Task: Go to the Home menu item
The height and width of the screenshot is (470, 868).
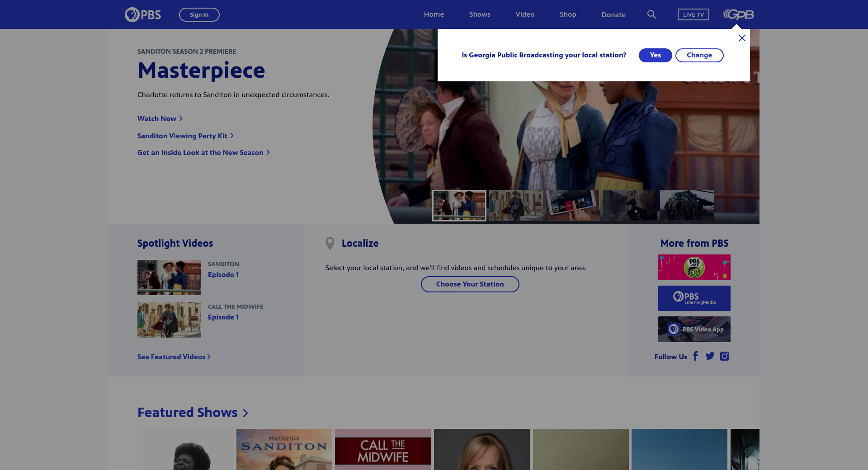Action: click(x=434, y=14)
